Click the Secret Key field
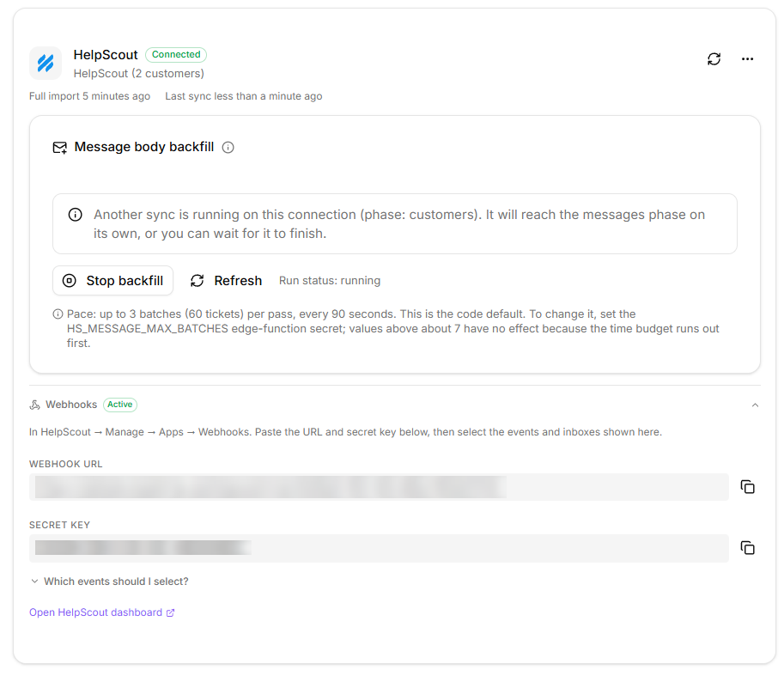The image size is (784, 676). [x=379, y=548]
